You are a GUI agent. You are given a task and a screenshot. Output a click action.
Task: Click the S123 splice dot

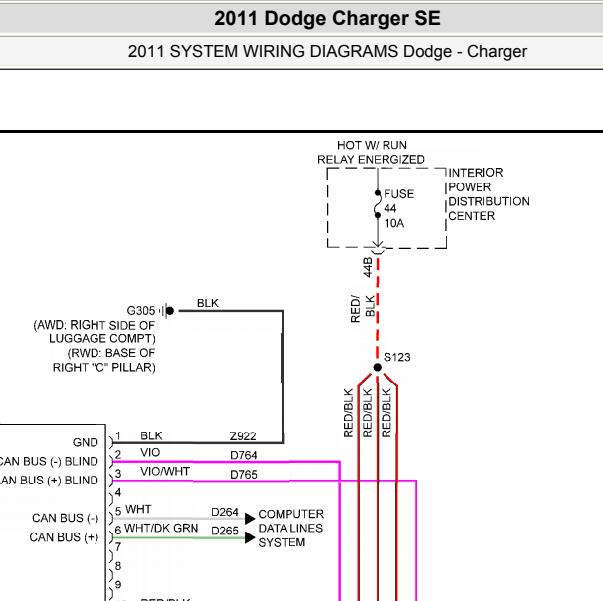tap(378, 368)
